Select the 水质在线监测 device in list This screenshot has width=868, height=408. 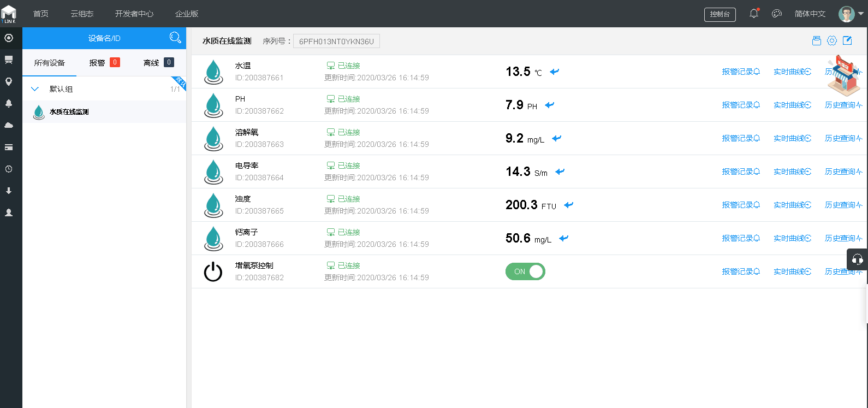[69, 112]
